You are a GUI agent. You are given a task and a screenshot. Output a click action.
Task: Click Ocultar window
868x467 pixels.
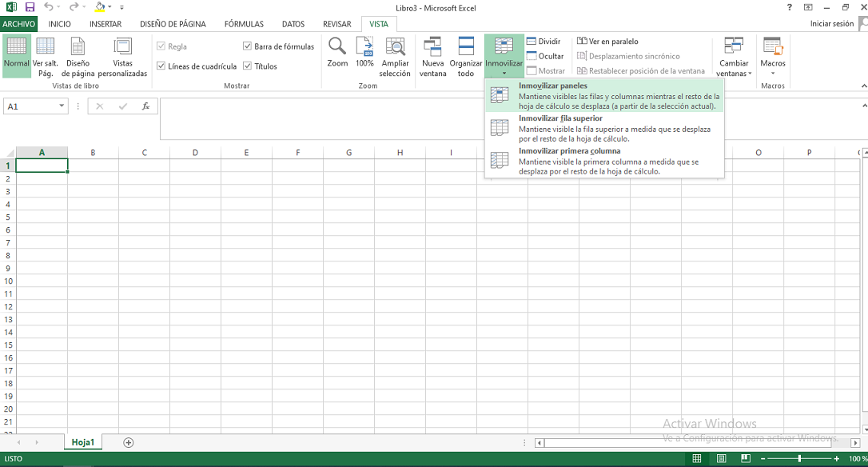(545, 56)
